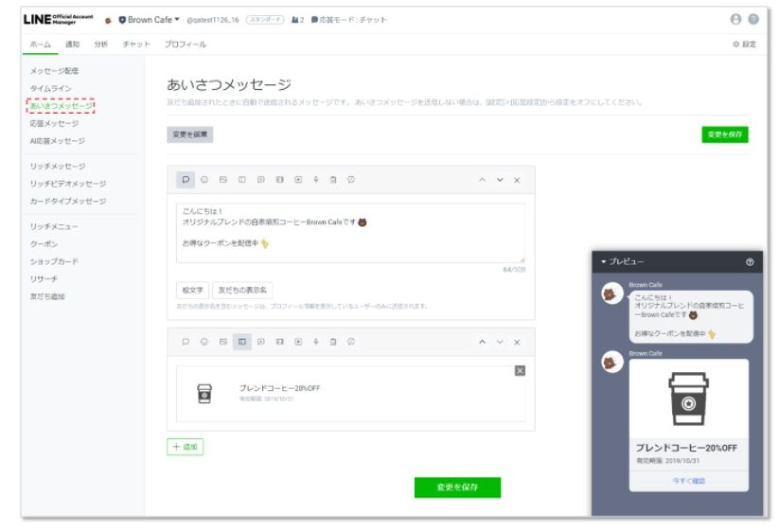Screen dimensions: 779x532
Task: Open the user account icon in the top bar
Action: [x=735, y=19]
